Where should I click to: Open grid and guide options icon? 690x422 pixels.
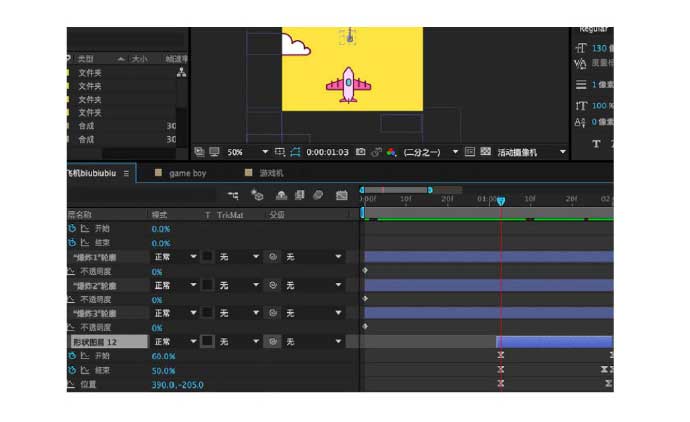(280, 152)
